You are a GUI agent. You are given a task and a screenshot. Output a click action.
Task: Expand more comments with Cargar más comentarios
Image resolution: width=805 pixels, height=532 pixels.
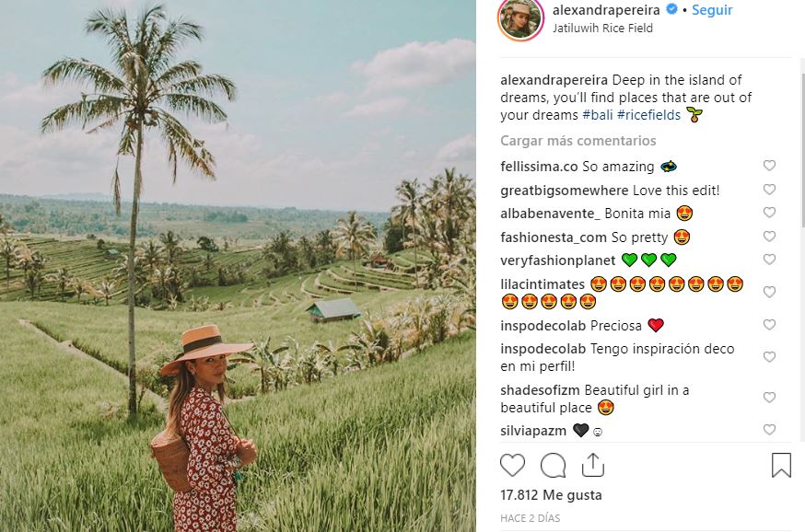tap(577, 141)
